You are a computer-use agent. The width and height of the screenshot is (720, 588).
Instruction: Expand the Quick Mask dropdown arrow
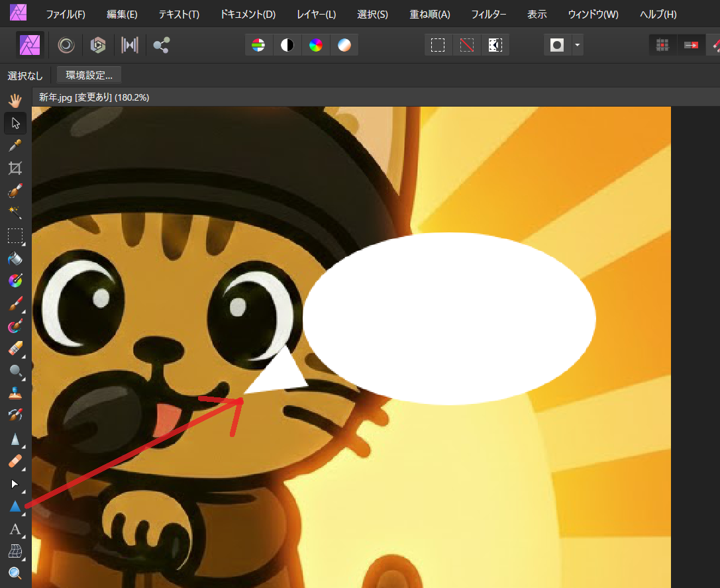coord(577,45)
